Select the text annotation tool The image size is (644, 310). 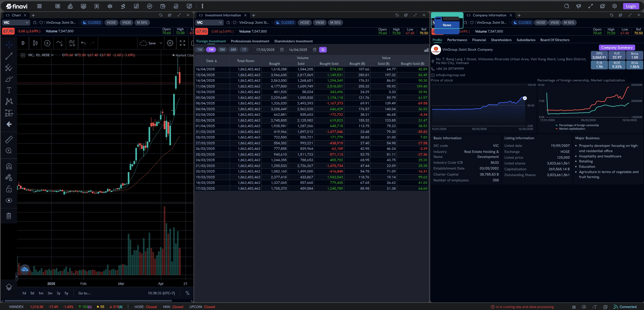9,90
